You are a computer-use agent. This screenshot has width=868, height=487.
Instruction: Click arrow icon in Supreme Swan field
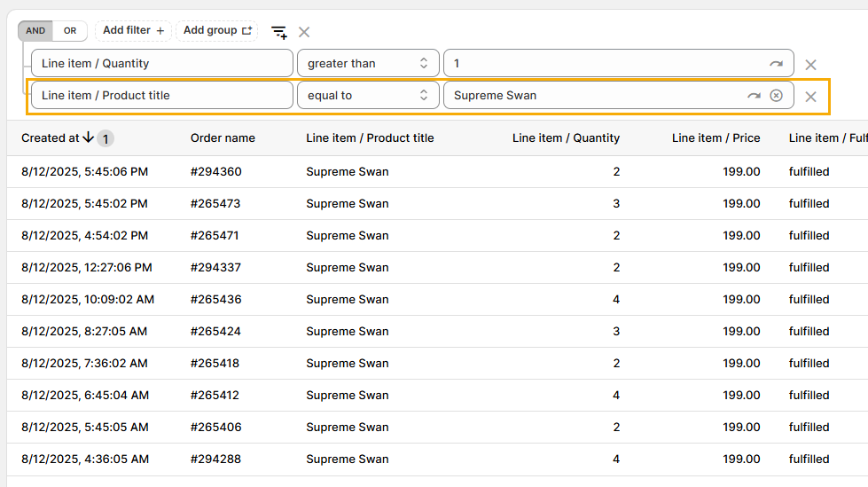point(754,96)
